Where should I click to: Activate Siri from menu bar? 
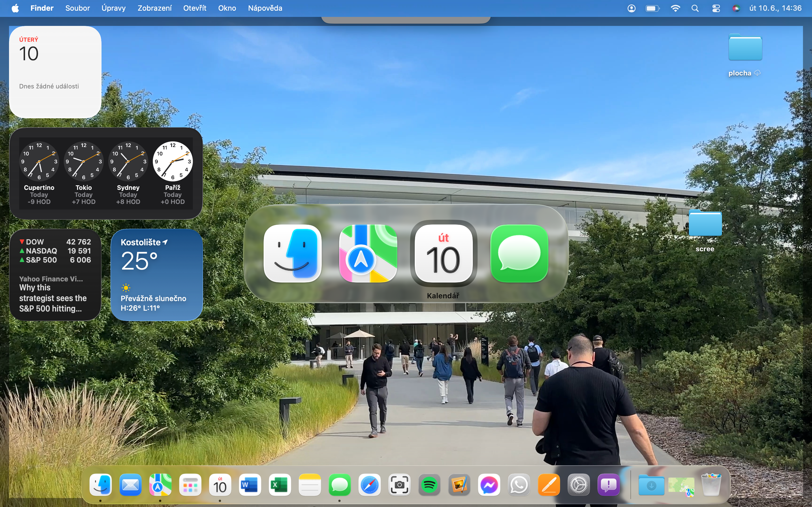click(x=736, y=8)
